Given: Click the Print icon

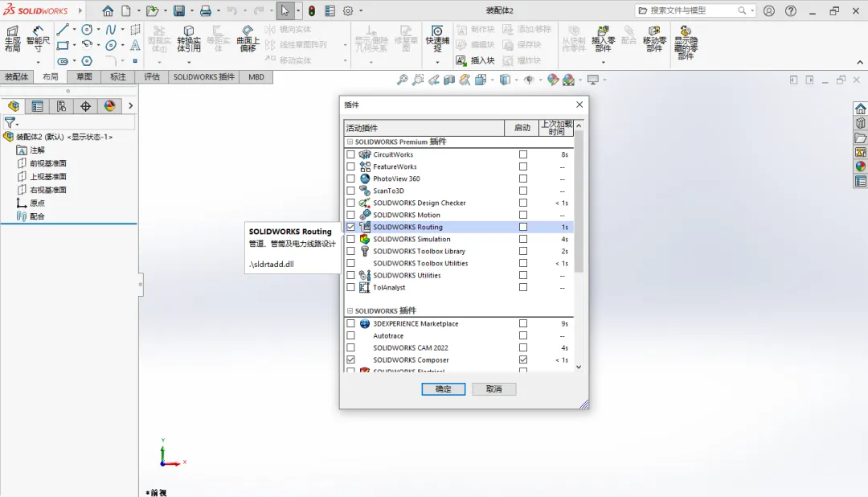Looking at the screenshot, I should coord(206,10).
